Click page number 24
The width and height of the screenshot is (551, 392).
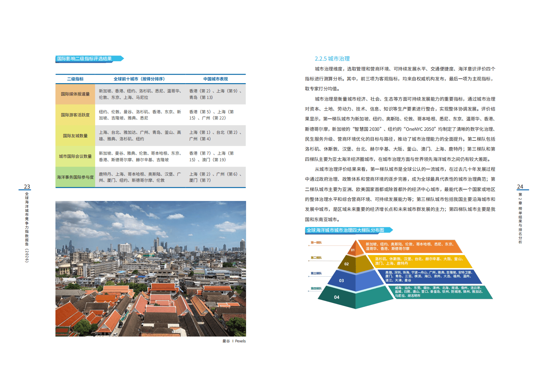click(520, 187)
